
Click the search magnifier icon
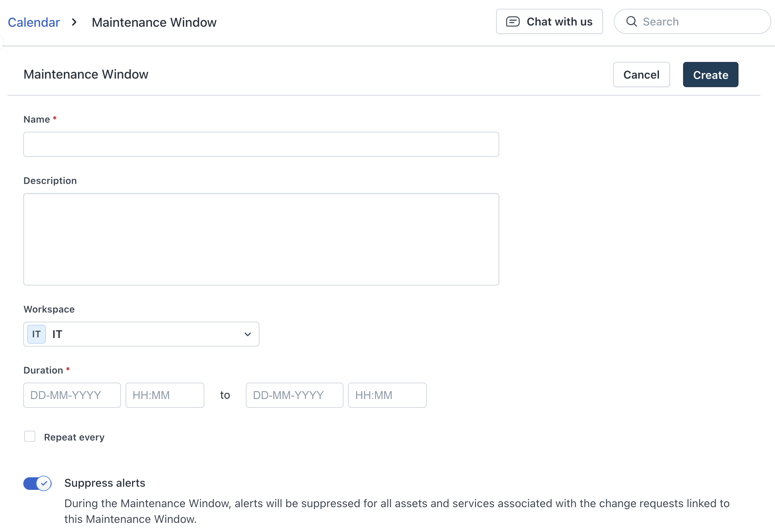click(631, 22)
